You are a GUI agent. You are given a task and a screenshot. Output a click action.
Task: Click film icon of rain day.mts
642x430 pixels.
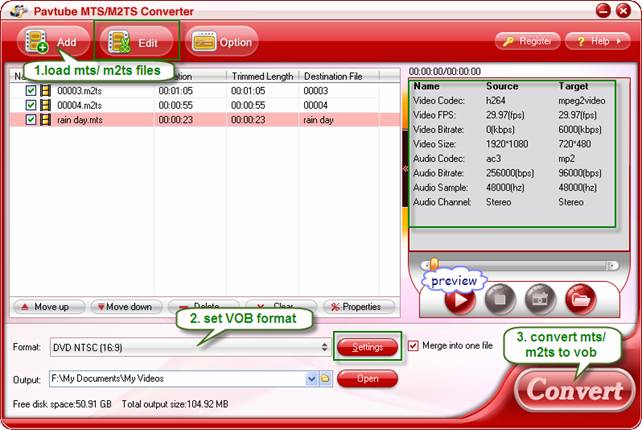click(x=45, y=120)
